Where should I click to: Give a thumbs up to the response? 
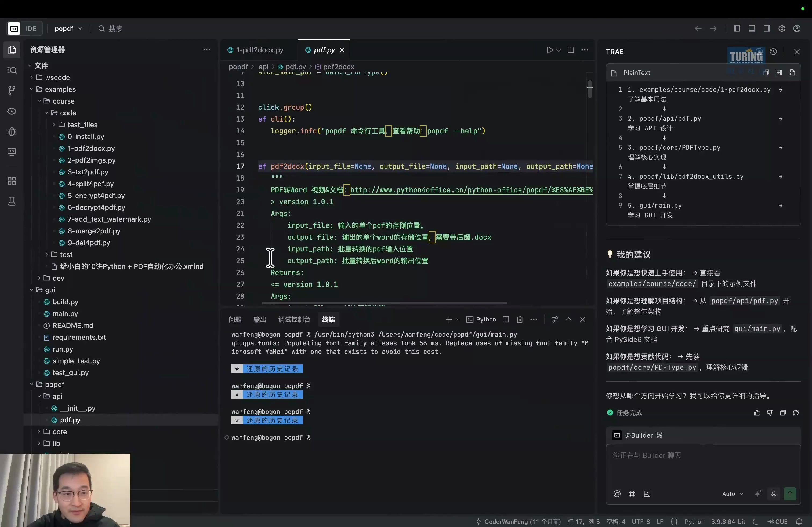757,413
